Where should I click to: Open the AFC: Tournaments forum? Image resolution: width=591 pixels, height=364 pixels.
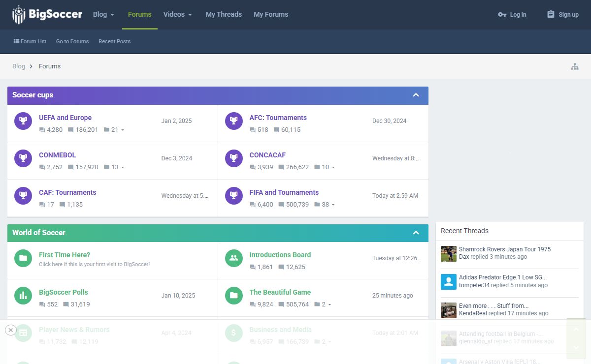click(x=278, y=118)
